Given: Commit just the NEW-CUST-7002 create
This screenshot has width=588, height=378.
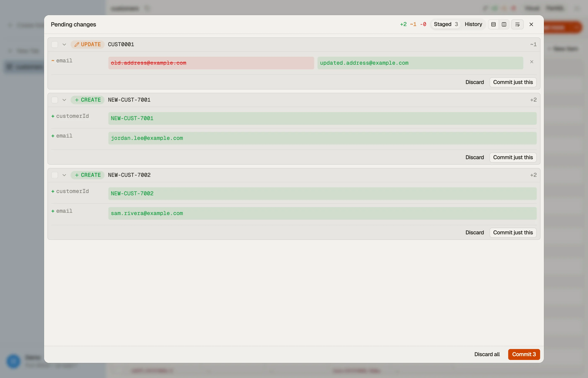Looking at the screenshot, I should (x=513, y=232).
